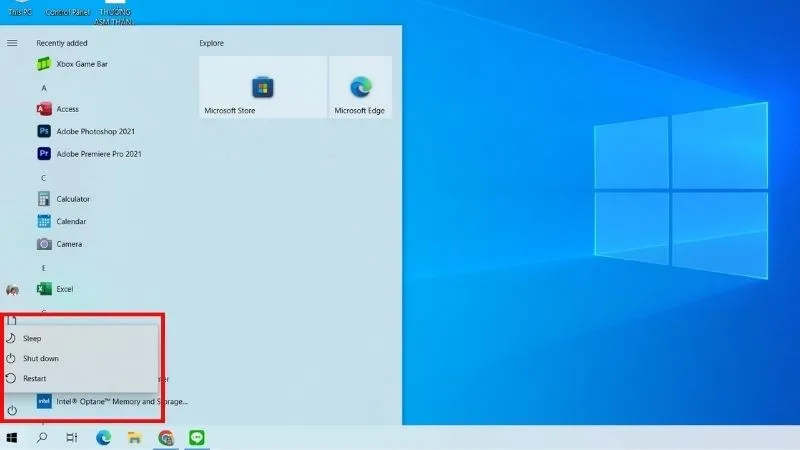The width and height of the screenshot is (800, 450).
Task: Select Restart from power menu
Action: (82, 378)
